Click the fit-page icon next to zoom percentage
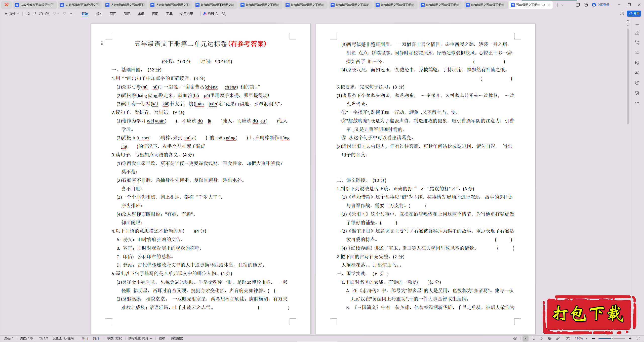The width and height of the screenshot is (644, 342). pos(568,338)
